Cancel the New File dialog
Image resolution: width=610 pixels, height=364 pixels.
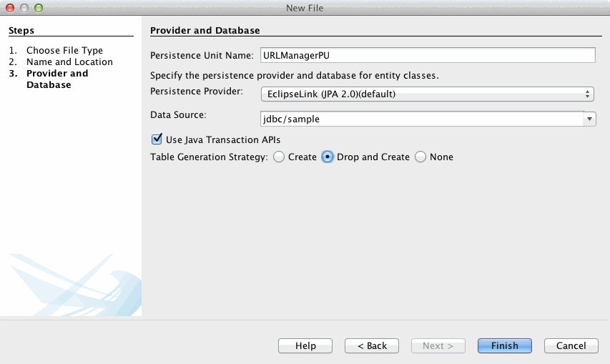pyautogui.click(x=571, y=345)
